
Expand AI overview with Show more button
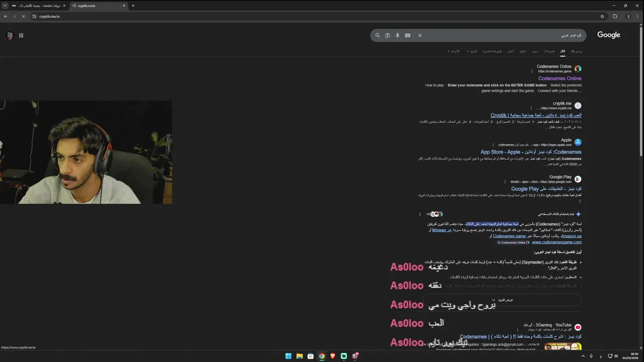pos(502,300)
